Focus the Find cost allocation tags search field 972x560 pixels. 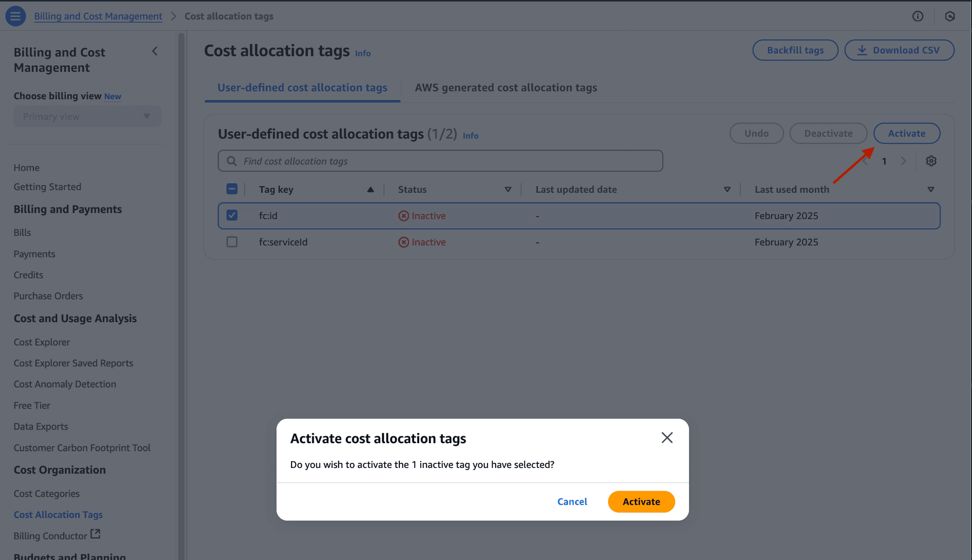click(440, 161)
